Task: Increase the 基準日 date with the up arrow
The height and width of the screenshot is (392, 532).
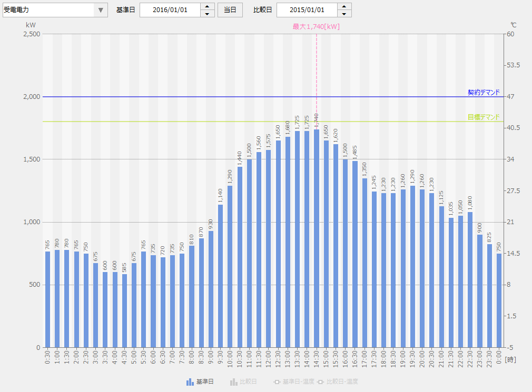Action: click(208, 6)
